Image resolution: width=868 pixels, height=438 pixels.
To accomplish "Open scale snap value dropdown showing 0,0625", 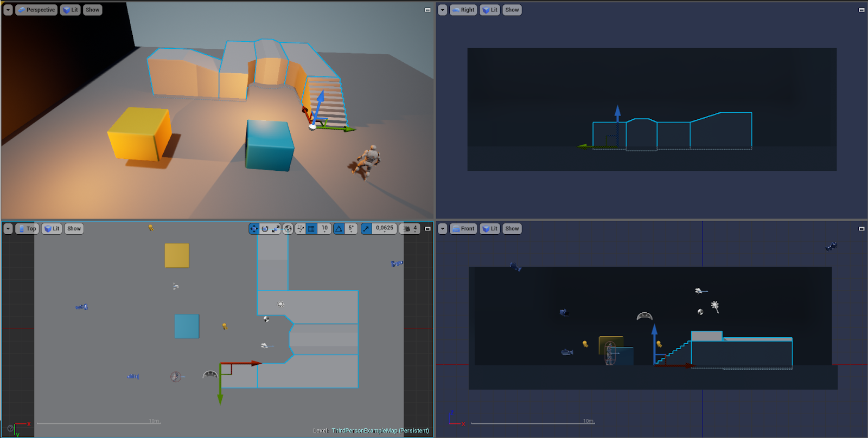I will point(385,229).
